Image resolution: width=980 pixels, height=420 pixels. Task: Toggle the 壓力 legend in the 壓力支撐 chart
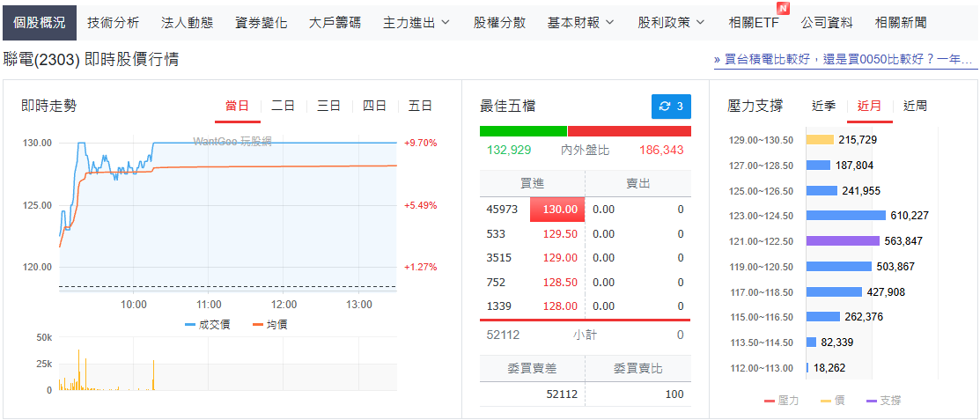tap(781, 401)
